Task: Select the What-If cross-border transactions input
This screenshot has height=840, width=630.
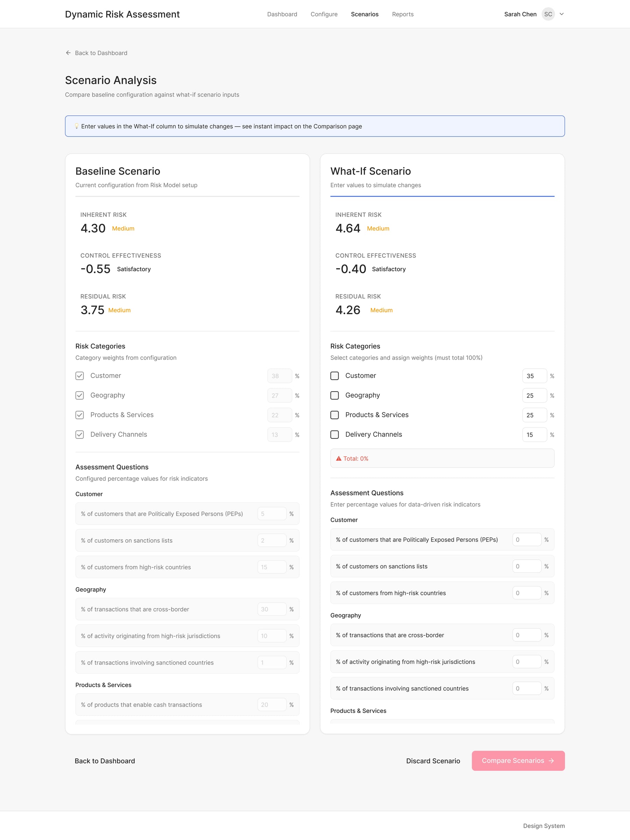Action: point(526,635)
